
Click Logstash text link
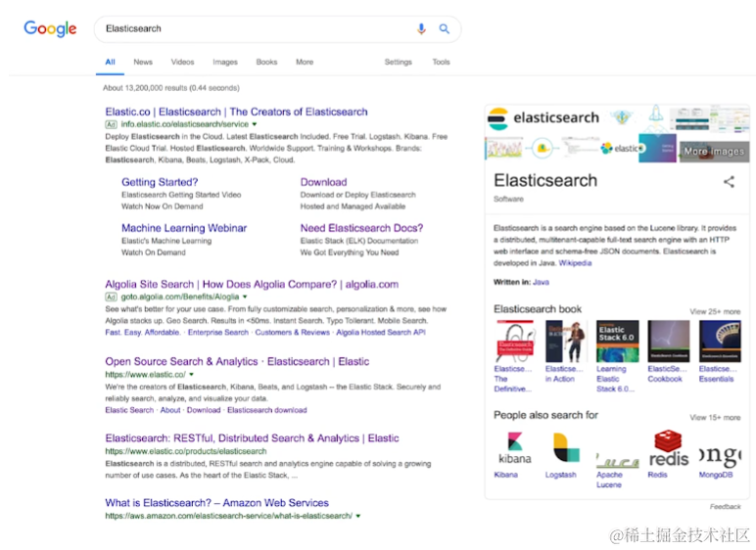point(561,475)
